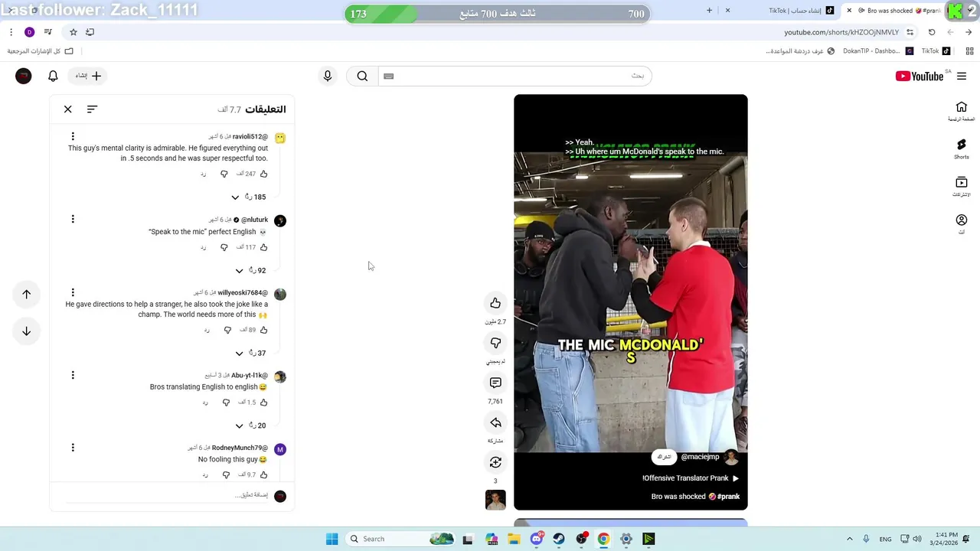The width and height of the screenshot is (980, 551).
Task: Open @maciejmp channel from video overlay
Action: tap(701, 457)
